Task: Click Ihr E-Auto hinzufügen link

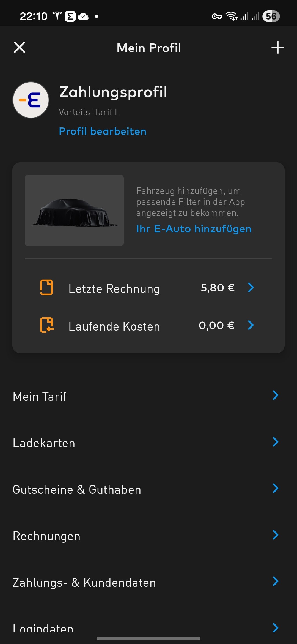Action: 194,229
